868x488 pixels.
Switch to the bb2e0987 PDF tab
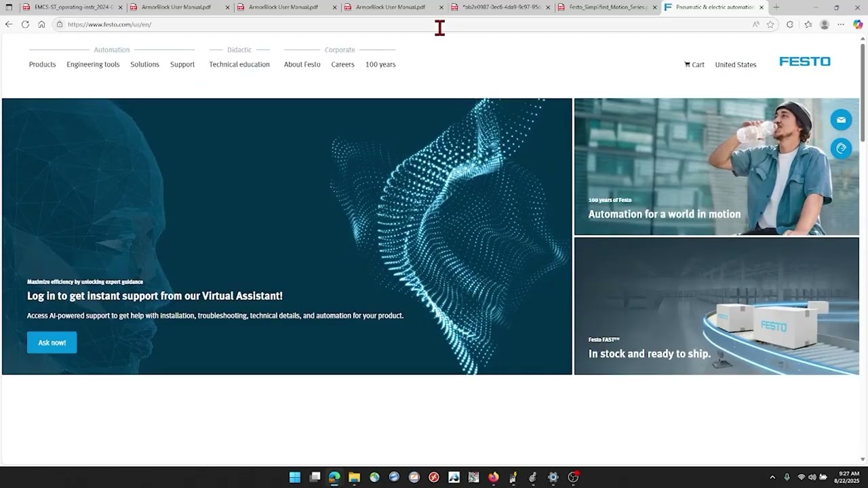coord(501,7)
